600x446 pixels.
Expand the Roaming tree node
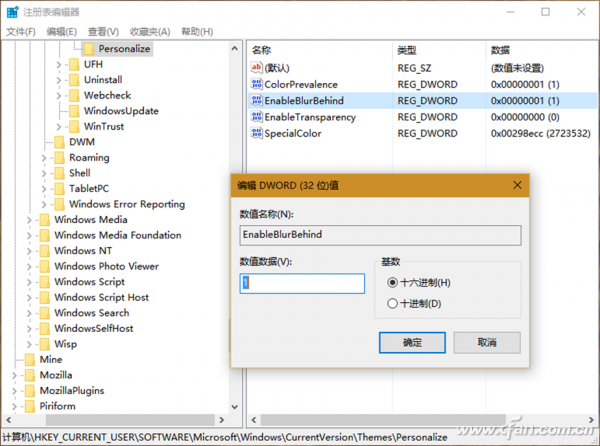(x=44, y=158)
